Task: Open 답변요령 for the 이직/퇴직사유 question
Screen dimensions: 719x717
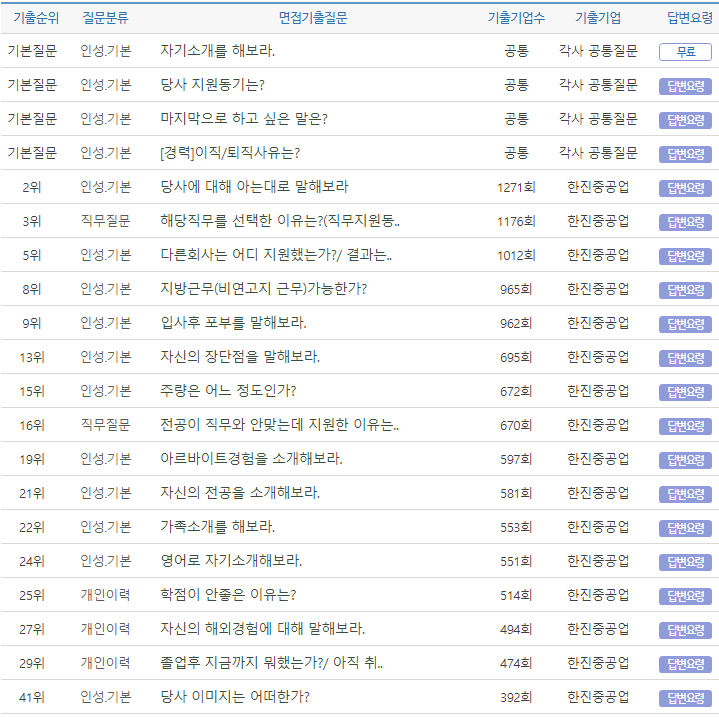Action: pyautogui.click(x=685, y=154)
